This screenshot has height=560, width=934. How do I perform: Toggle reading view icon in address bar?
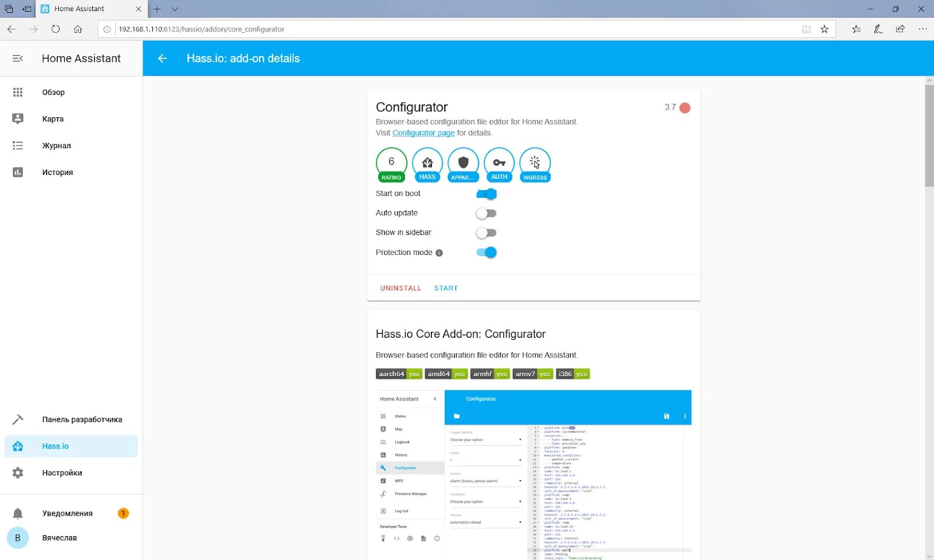(806, 29)
